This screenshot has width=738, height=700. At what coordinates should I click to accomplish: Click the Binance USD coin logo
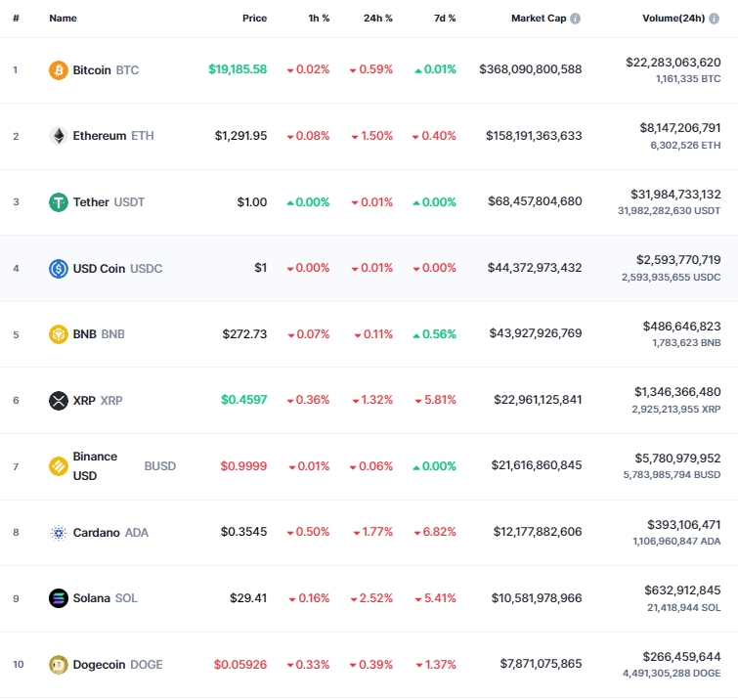pos(59,466)
